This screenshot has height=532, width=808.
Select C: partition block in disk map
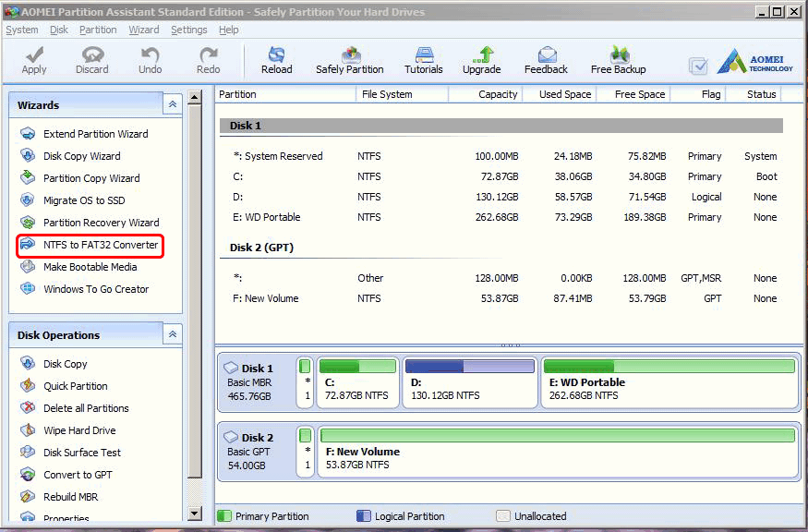tap(357, 382)
